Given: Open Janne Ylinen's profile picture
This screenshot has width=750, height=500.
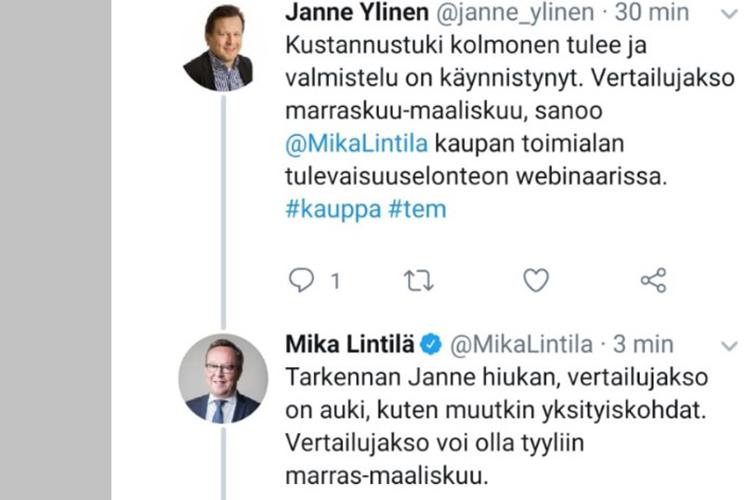Looking at the screenshot, I should (218, 47).
